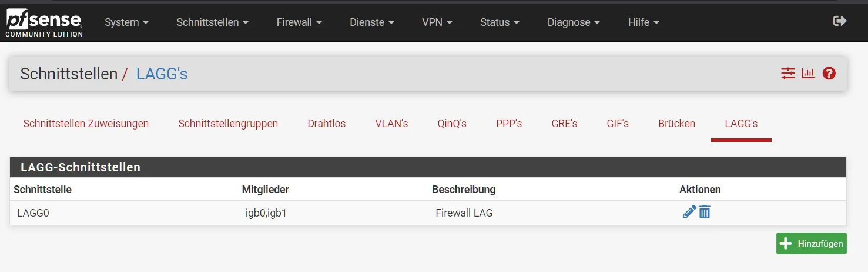Go to pfSense logo home
Image resolution: width=868 pixels, height=272 pixels.
44,21
